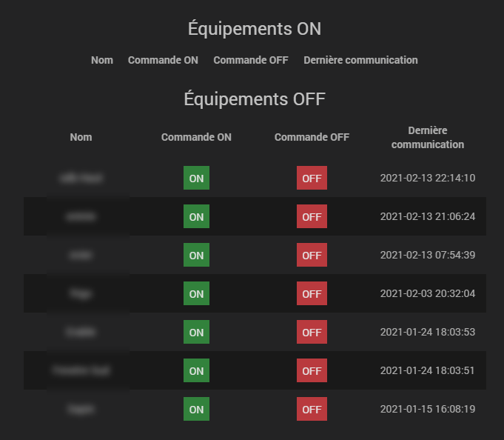Click the 2021-01-15 16:08:19 timestamp cell
Image resolution: width=504 pixels, height=440 pixels.
(x=427, y=409)
